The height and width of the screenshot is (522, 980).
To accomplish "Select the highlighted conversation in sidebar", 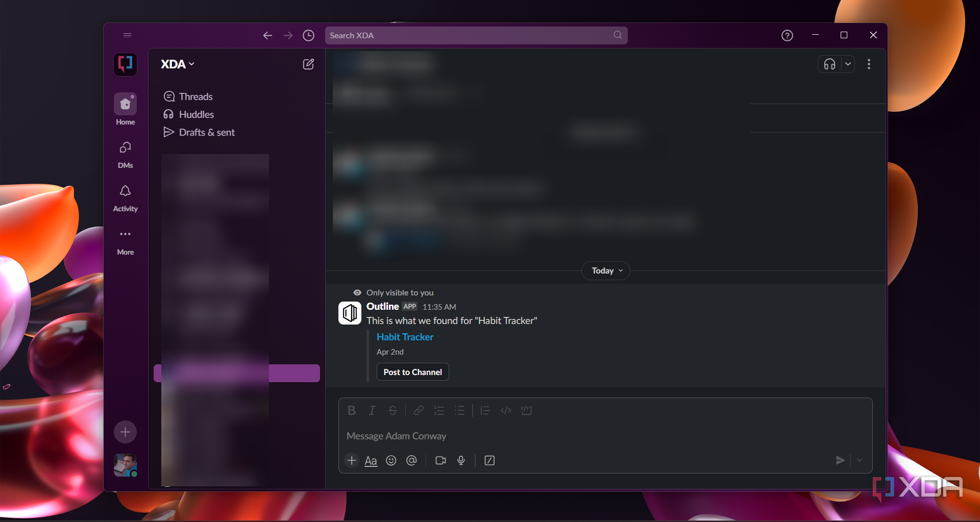I will [x=237, y=373].
